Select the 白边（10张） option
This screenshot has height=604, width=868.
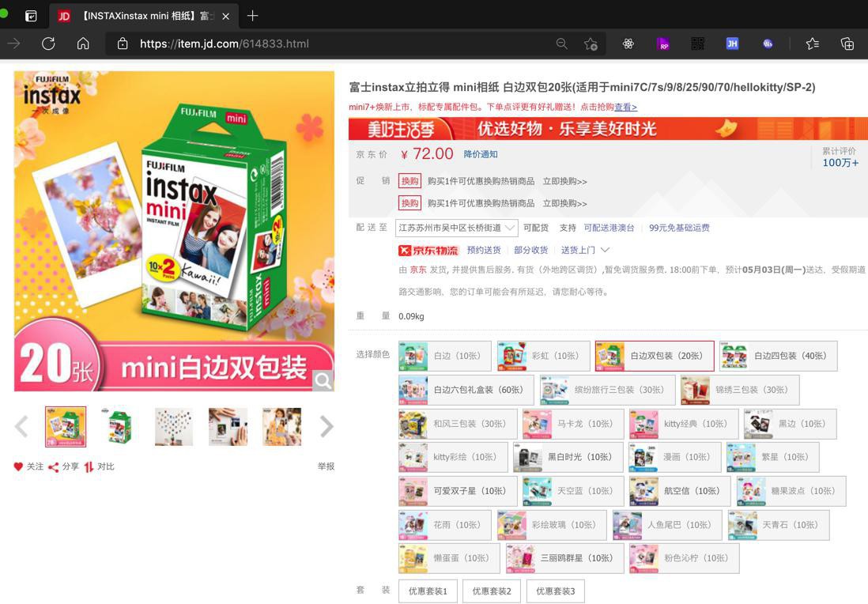pyautogui.click(x=444, y=356)
